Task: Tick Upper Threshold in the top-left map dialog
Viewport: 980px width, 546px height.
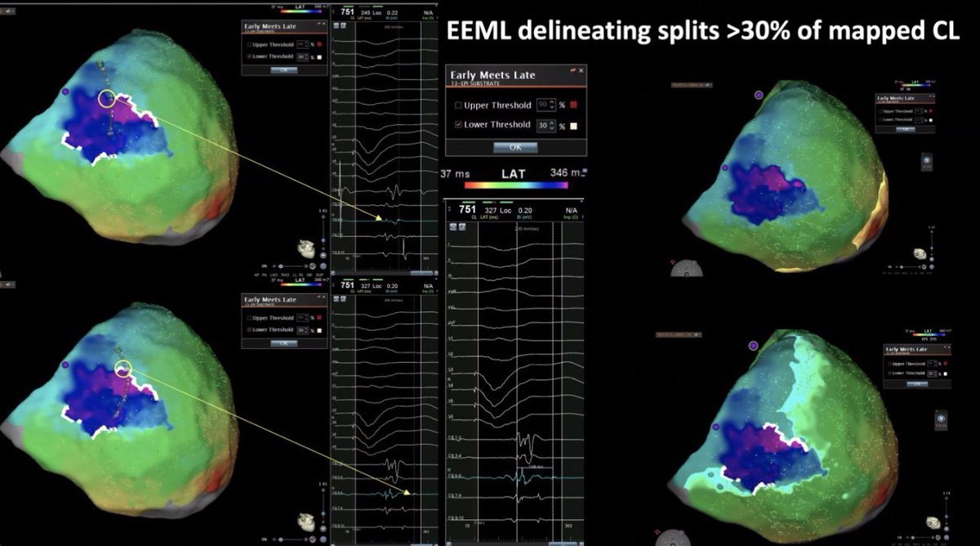Action: pos(247,44)
